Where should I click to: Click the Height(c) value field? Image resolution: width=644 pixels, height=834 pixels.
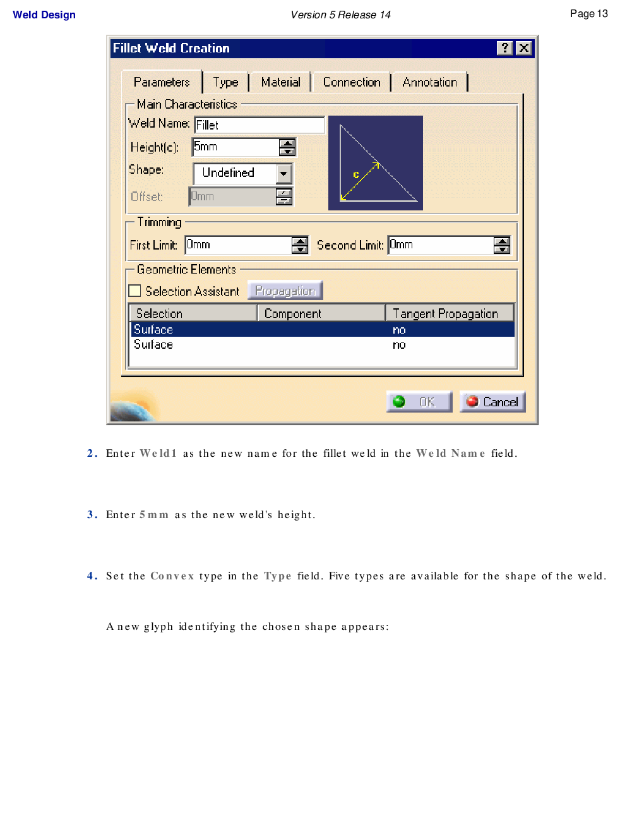tap(236, 147)
